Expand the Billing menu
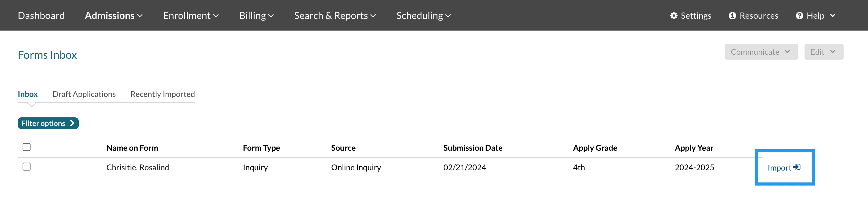 coord(256,16)
